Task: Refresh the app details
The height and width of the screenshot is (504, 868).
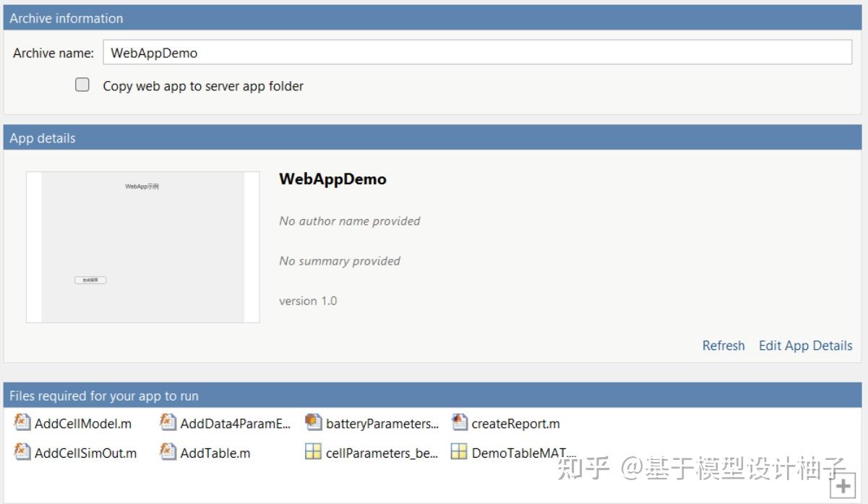Action: tap(723, 346)
